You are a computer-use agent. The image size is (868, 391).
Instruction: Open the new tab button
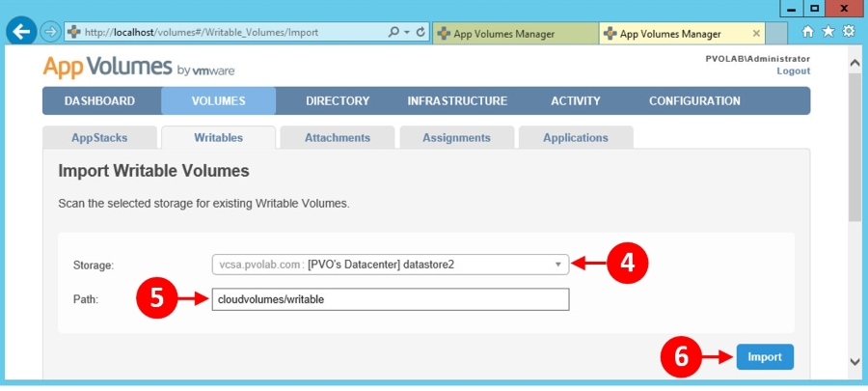(x=776, y=33)
